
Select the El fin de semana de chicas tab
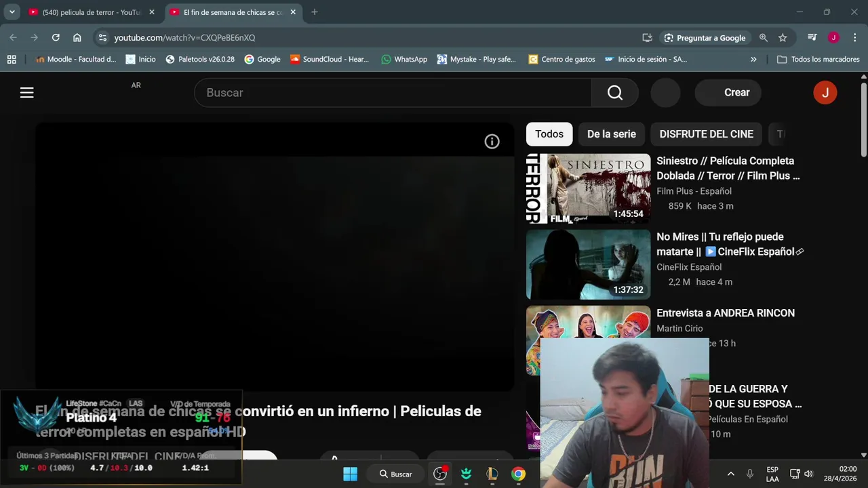[x=233, y=12]
